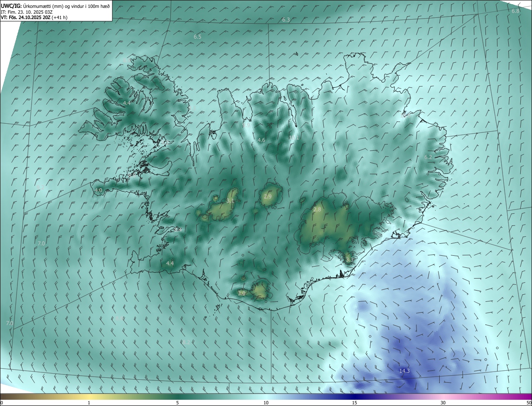Click the 3.1 value on the glacier
The image size is (532, 406).
click(230, 201)
